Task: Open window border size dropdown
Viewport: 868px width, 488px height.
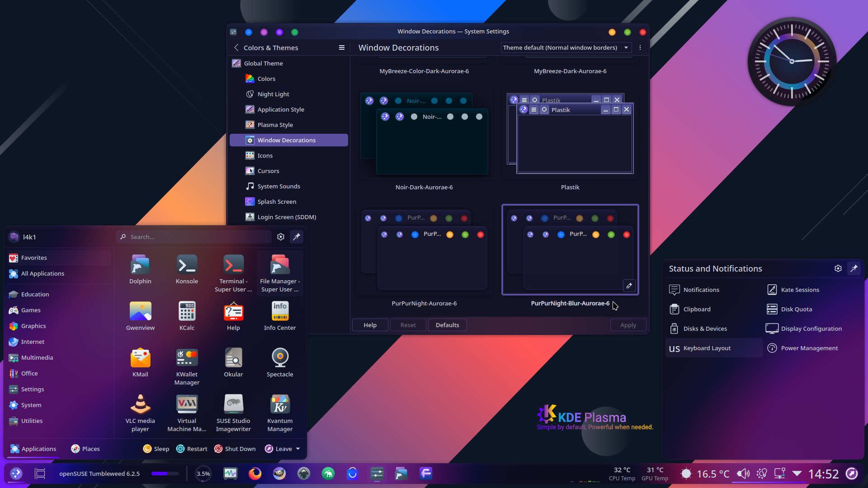Action: (566, 47)
